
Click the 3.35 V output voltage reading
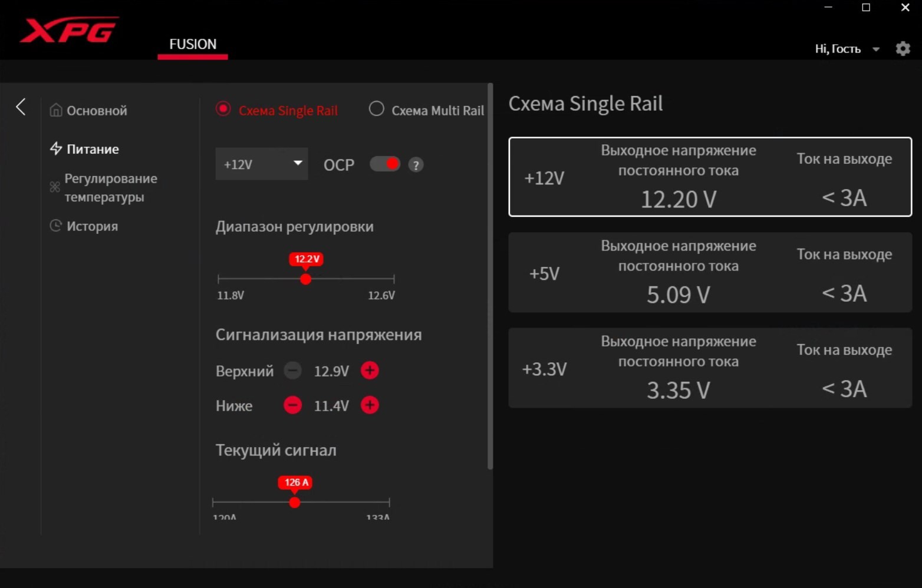tap(679, 390)
